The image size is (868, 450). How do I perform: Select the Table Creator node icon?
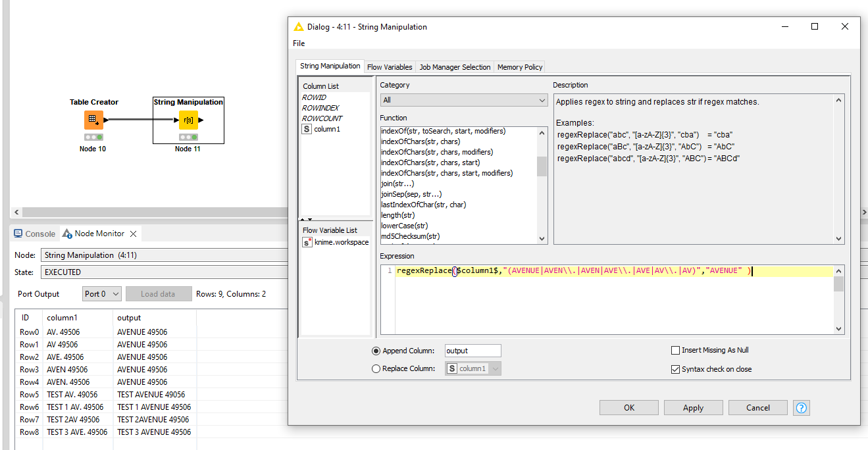click(x=93, y=120)
